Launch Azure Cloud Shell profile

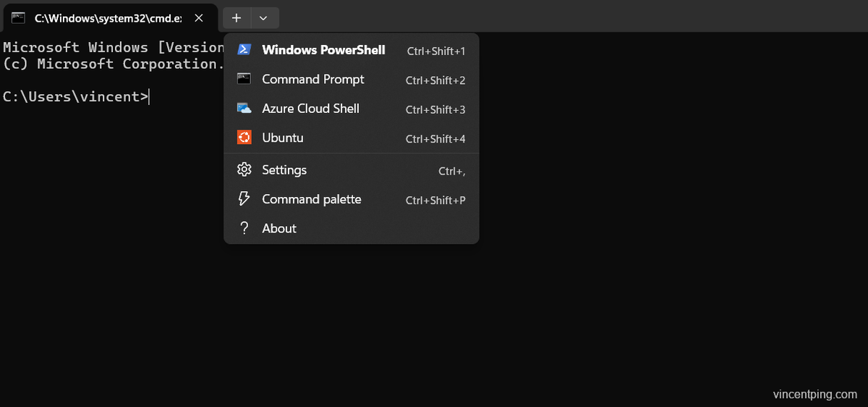click(352, 109)
